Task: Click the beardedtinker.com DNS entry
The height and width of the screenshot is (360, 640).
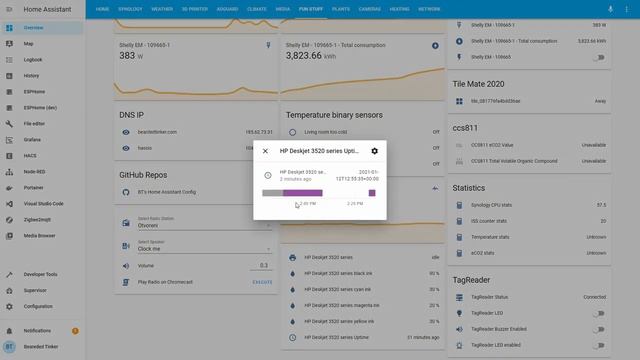Action: click(196, 132)
